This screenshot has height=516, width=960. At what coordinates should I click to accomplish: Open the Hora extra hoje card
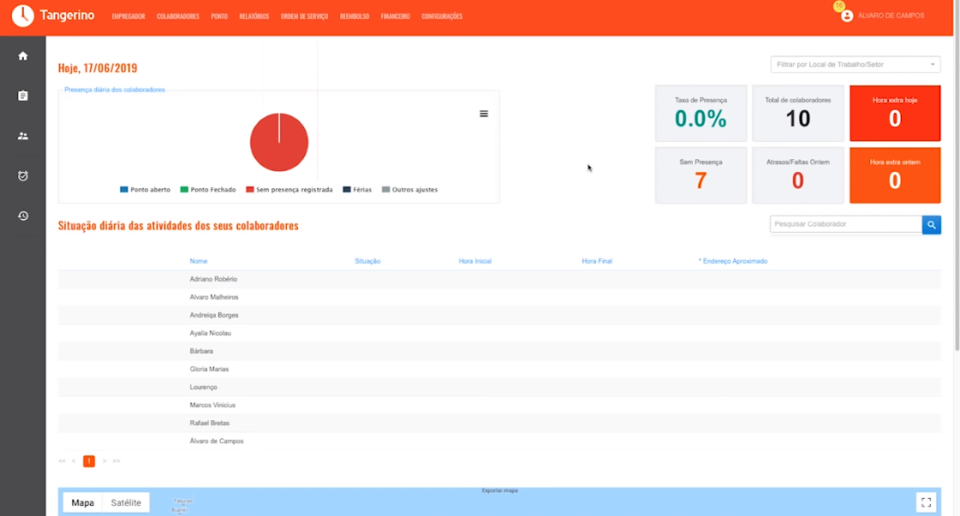(x=895, y=113)
